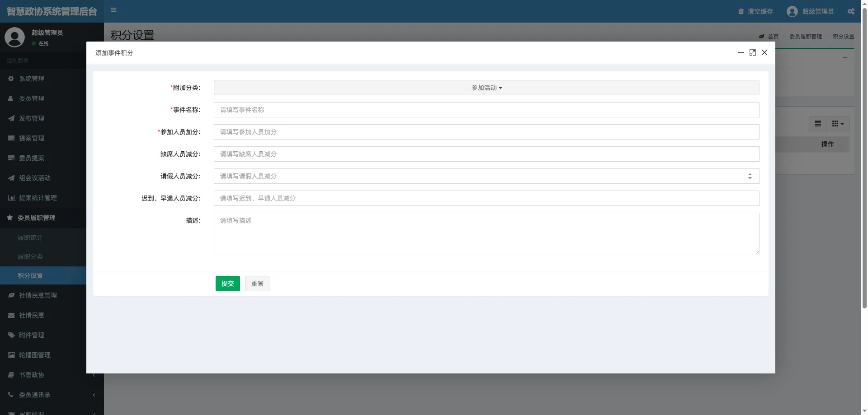The height and width of the screenshot is (415, 868).
Task: Open the top-right settings gears icon
Action: (x=851, y=11)
